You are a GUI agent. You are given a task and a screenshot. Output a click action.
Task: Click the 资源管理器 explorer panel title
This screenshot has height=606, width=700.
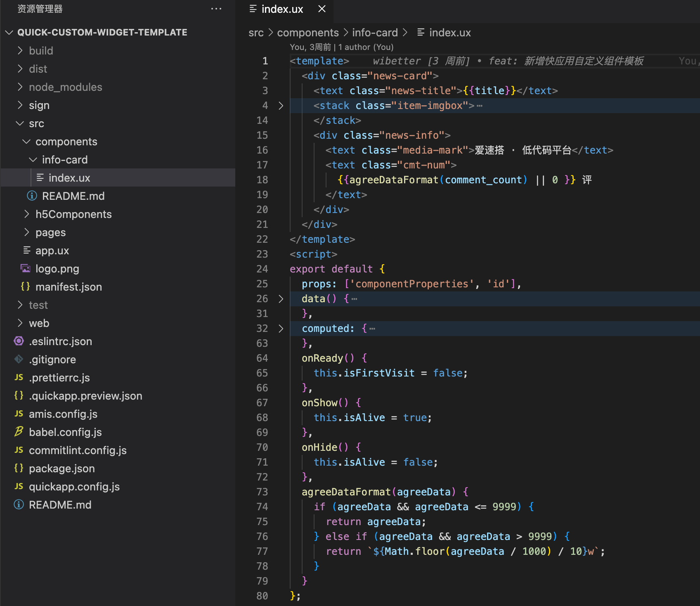pyautogui.click(x=40, y=9)
